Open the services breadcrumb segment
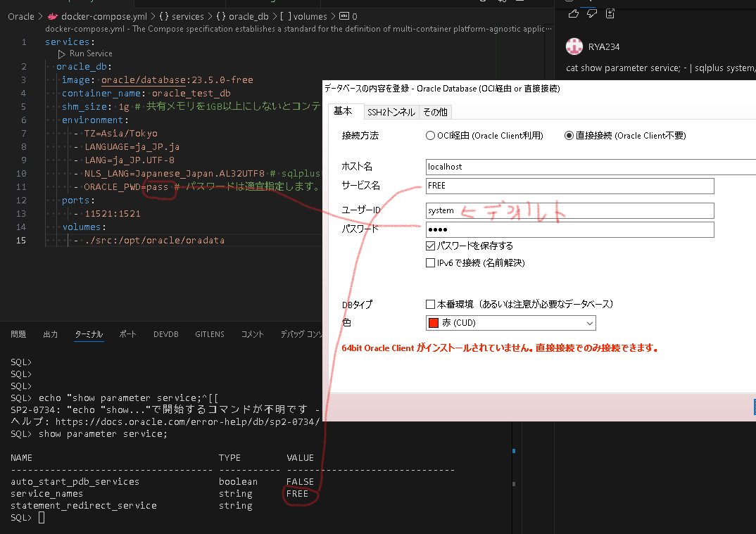 pyautogui.click(x=187, y=16)
